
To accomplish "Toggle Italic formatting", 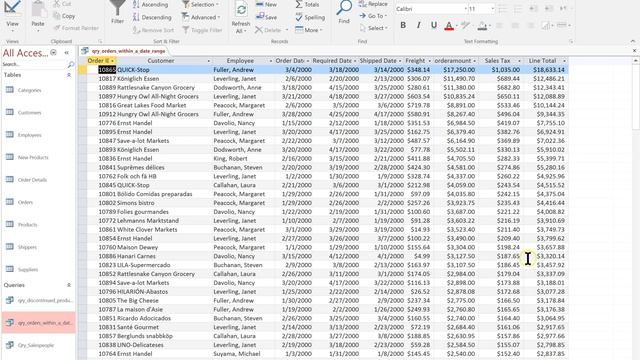I will 418,25.
